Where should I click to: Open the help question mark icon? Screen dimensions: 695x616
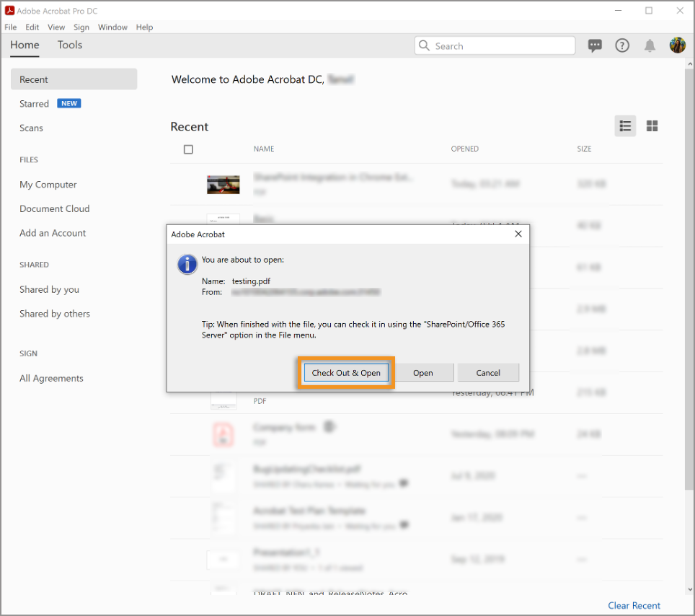click(x=622, y=45)
